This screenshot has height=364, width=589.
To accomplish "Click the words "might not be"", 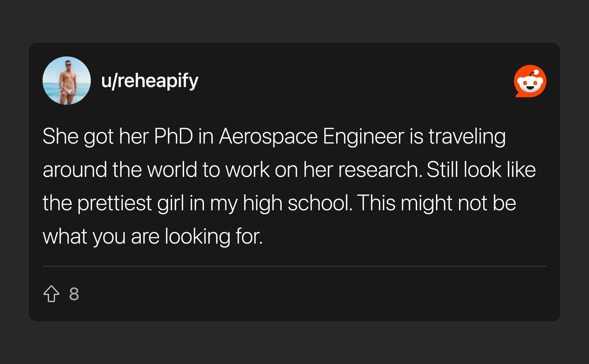I will 458,203.
